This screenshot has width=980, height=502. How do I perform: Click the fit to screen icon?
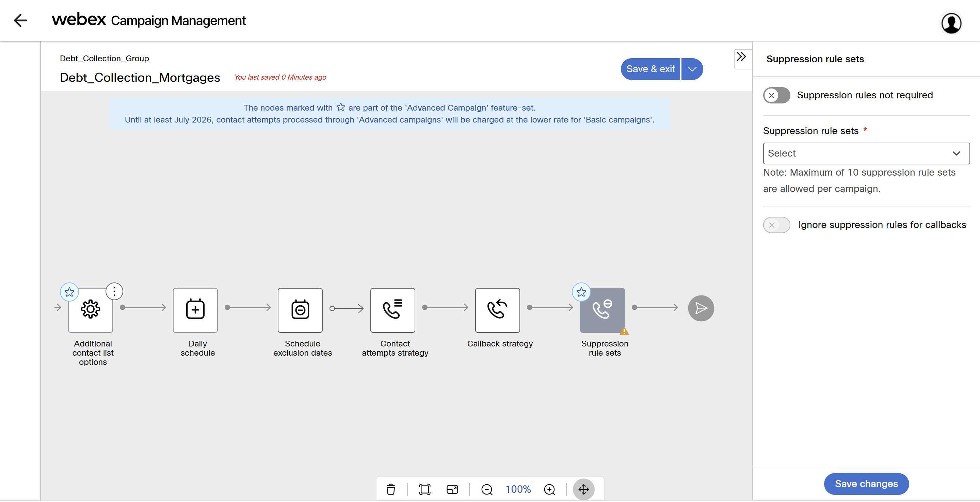pos(424,489)
